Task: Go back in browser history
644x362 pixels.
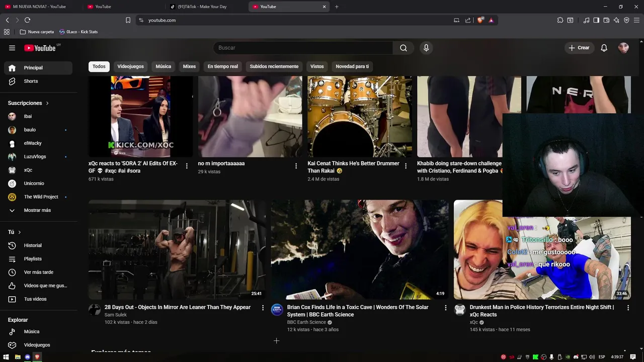Action: (7, 20)
